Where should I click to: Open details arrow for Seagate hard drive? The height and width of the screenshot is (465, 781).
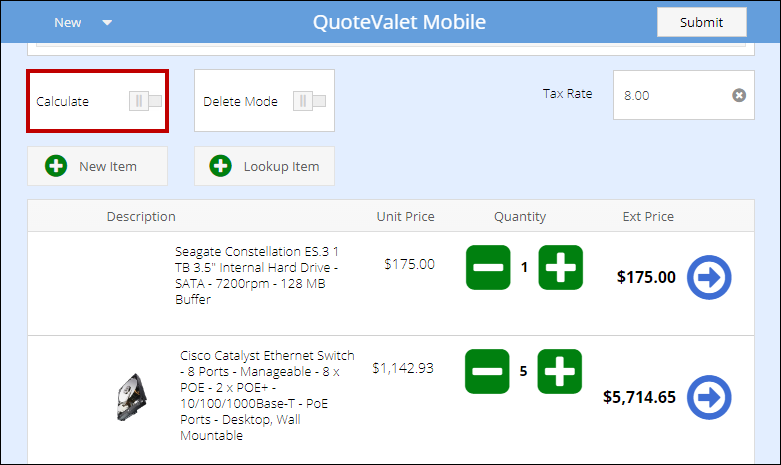tap(708, 278)
